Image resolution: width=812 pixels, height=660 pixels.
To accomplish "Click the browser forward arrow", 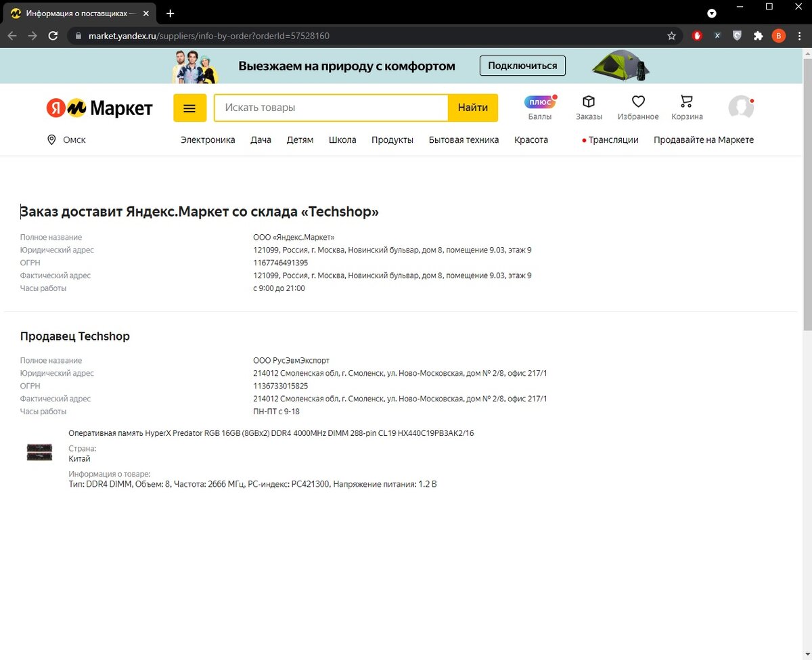I will (x=32, y=36).
